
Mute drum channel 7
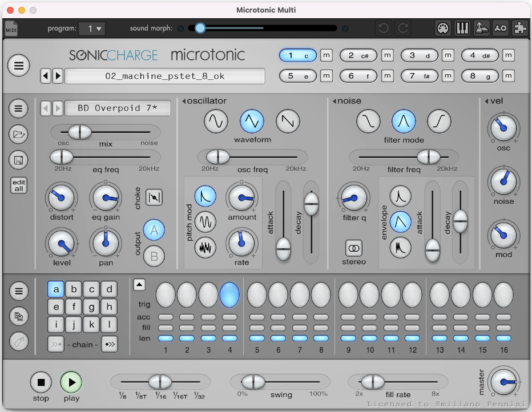pos(448,76)
